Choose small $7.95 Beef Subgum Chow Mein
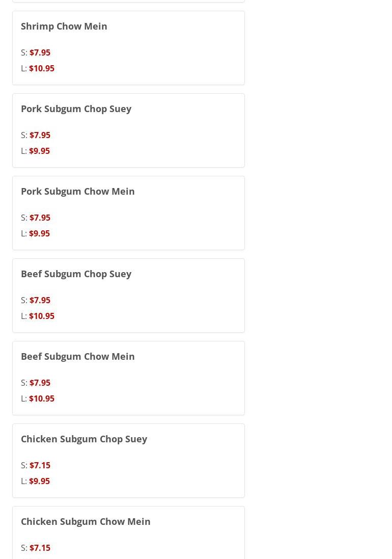This screenshot has height=559, width=392. pos(40,383)
